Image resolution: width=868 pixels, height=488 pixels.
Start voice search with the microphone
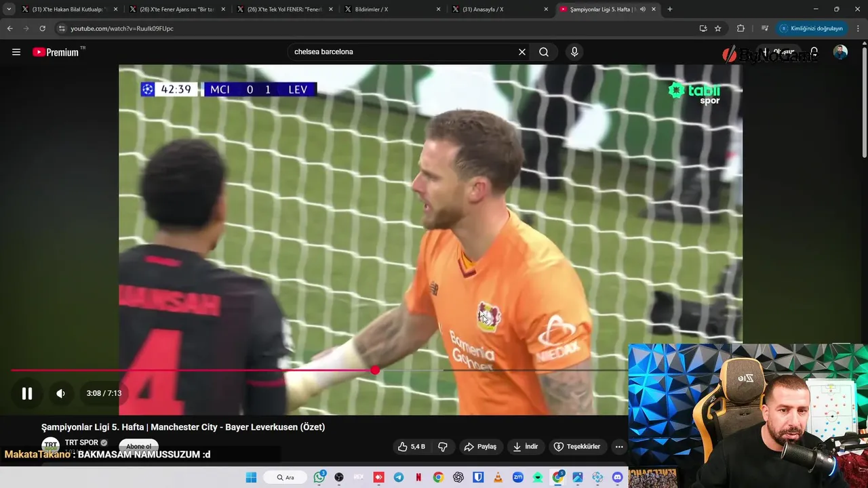pyautogui.click(x=574, y=52)
